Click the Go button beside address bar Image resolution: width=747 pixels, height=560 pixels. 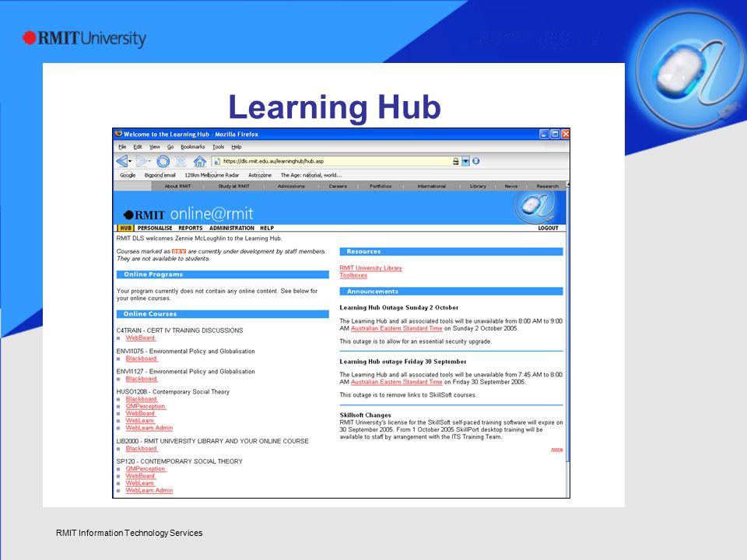(x=475, y=161)
